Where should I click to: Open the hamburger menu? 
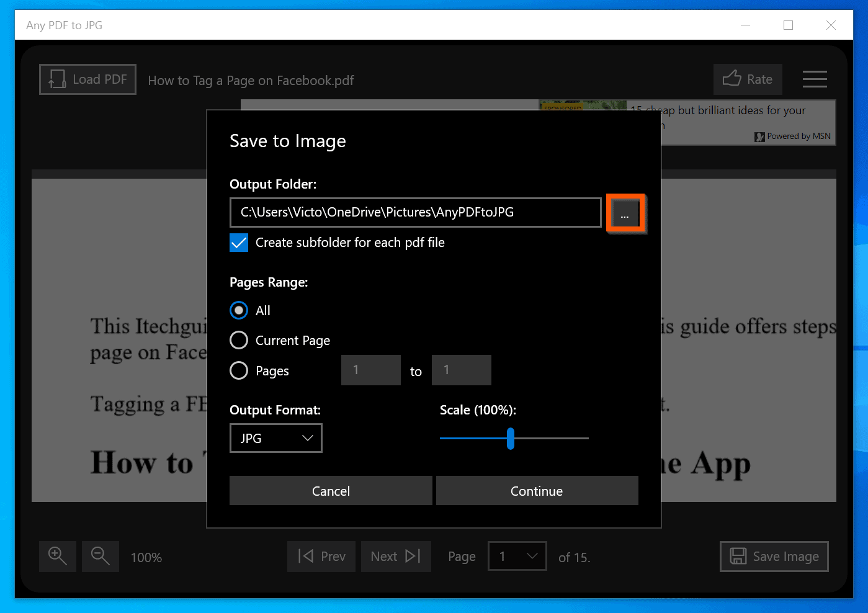pos(815,79)
